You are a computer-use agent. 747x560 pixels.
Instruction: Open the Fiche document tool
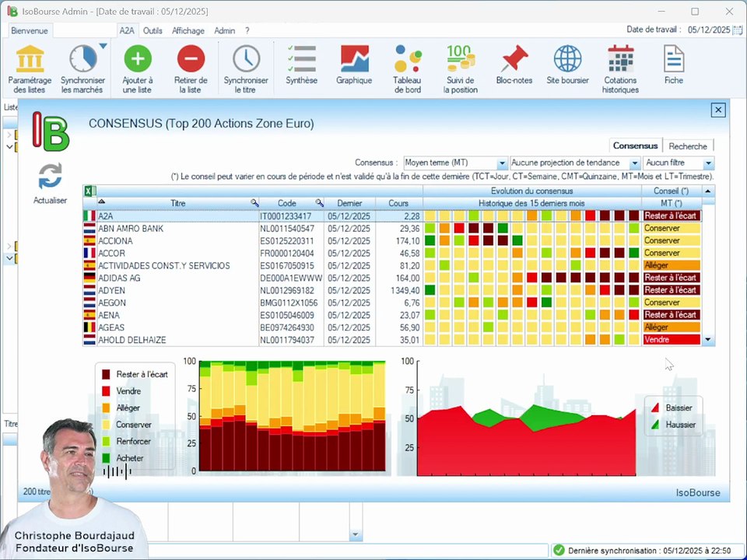coord(674,65)
